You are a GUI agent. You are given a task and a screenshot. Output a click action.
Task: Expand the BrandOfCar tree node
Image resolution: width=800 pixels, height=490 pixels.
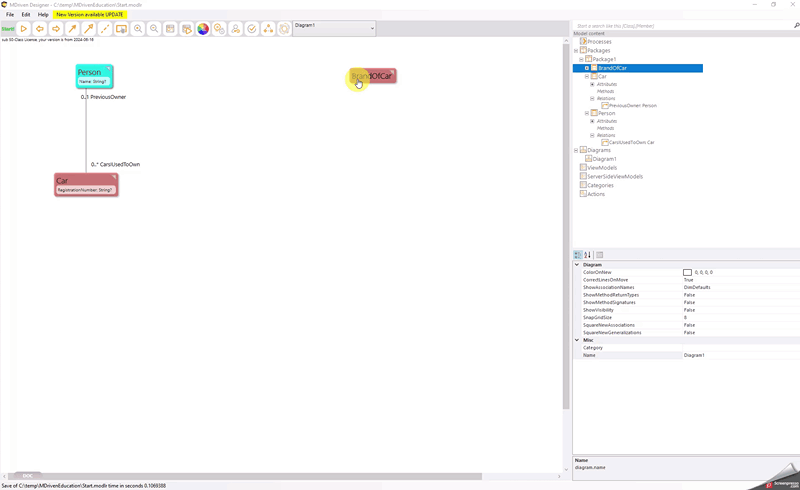pyautogui.click(x=587, y=68)
